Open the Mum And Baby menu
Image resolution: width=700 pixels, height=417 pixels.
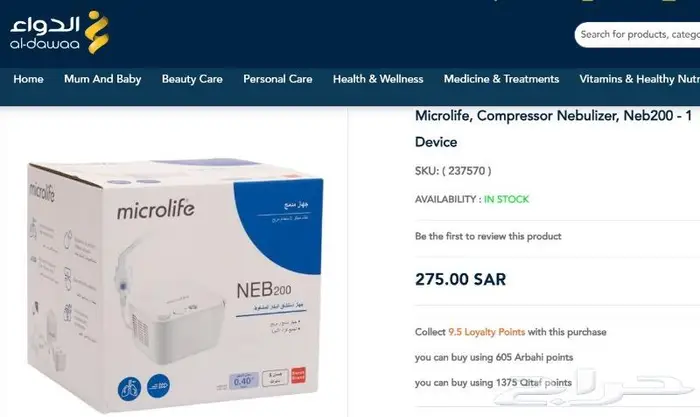point(103,79)
